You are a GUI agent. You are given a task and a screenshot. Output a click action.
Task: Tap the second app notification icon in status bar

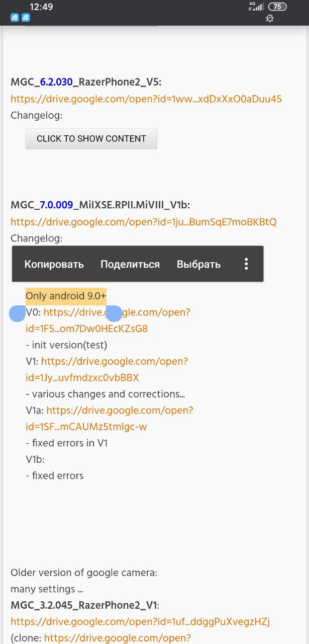coord(26,18)
